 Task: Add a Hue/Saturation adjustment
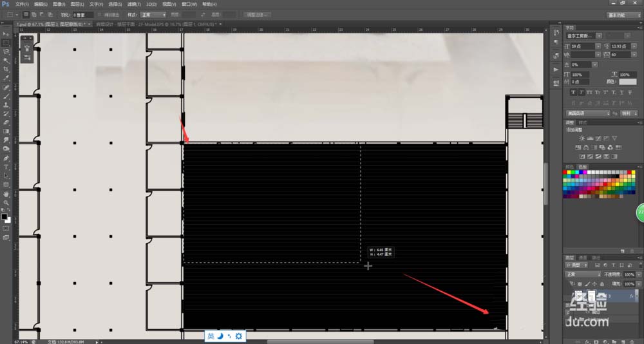pyautogui.click(x=578, y=147)
